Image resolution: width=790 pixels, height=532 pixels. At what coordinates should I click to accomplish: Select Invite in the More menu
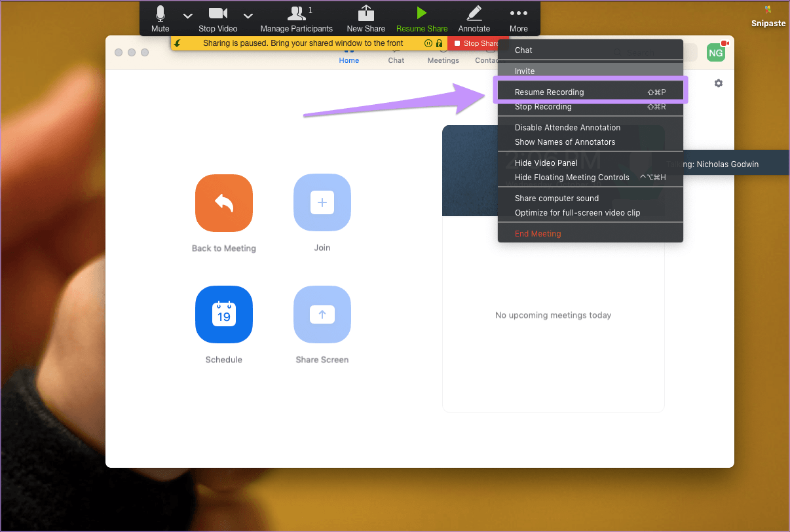[590, 71]
